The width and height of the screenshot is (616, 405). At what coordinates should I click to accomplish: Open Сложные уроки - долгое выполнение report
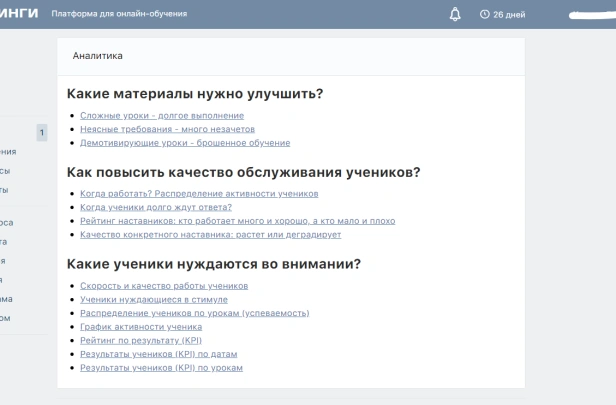(161, 116)
